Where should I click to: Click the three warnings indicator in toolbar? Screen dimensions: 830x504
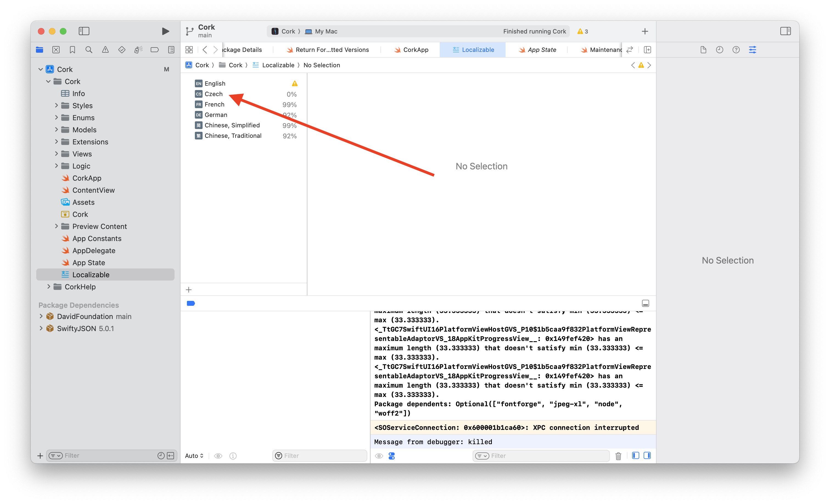[582, 31]
